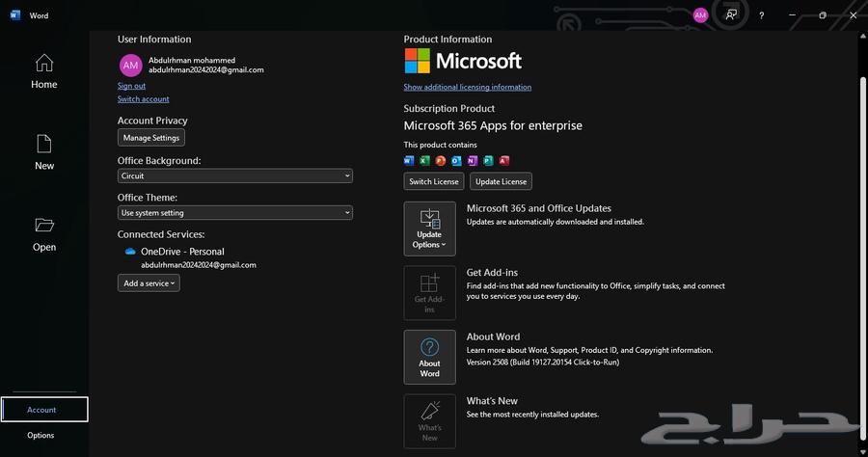868x457 pixels.
Task: Open Help via the question mark icon
Action: 761,15
